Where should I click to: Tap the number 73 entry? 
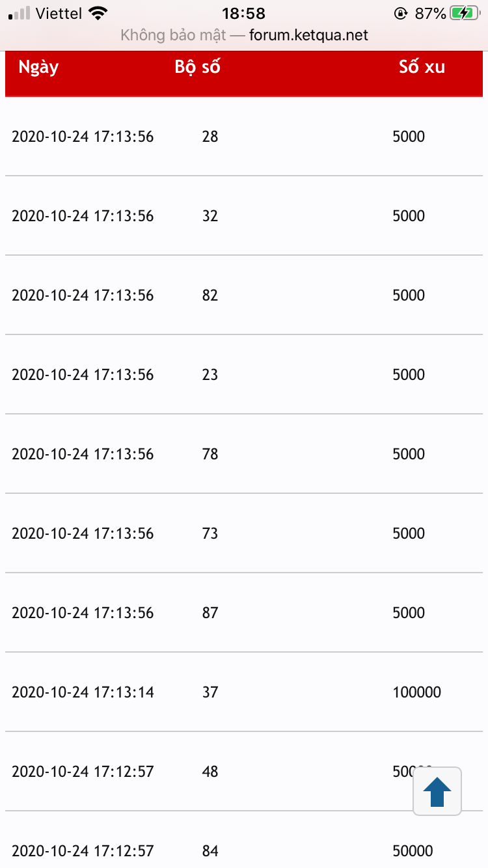coord(210,534)
